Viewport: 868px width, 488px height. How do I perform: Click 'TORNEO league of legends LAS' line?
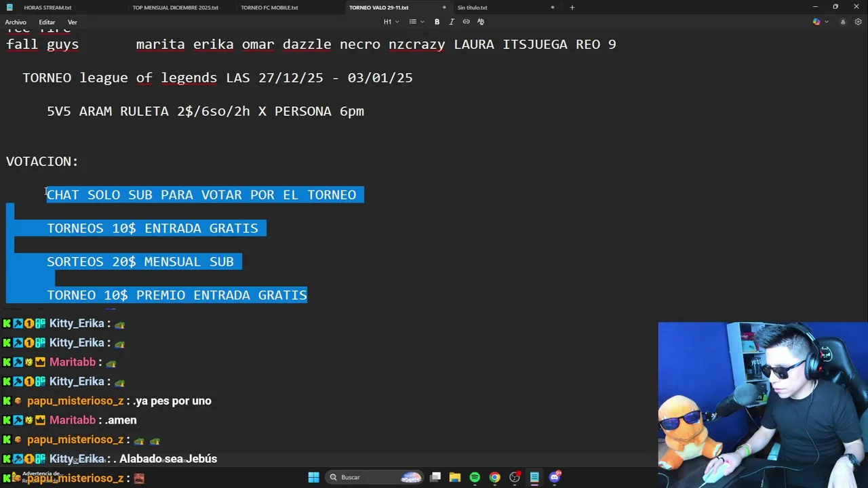pyautogui.click(x=218, y=78)
